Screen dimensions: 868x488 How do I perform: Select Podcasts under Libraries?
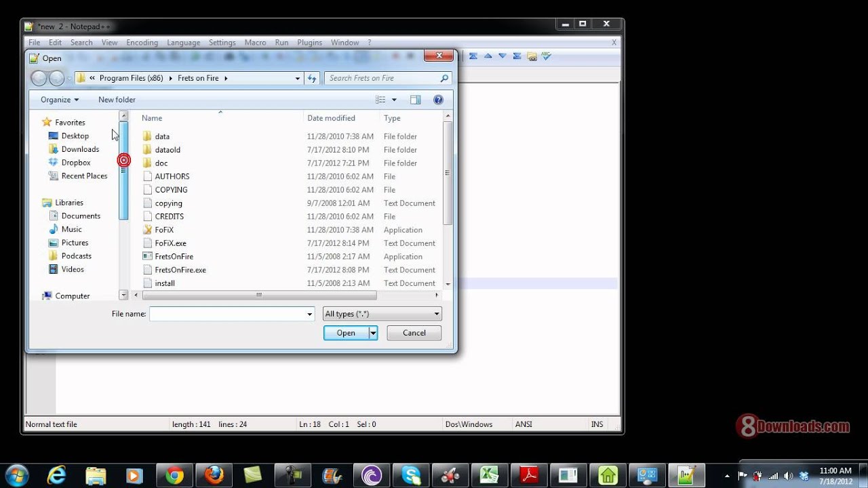tap(76, 256)
